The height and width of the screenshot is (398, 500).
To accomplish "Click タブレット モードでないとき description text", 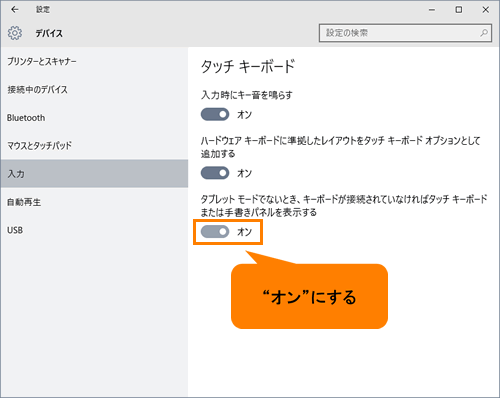I will (344, 206).
